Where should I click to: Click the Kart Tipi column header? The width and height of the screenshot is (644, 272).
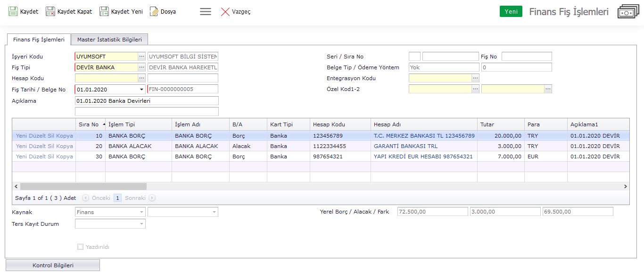tap(289, 124)
